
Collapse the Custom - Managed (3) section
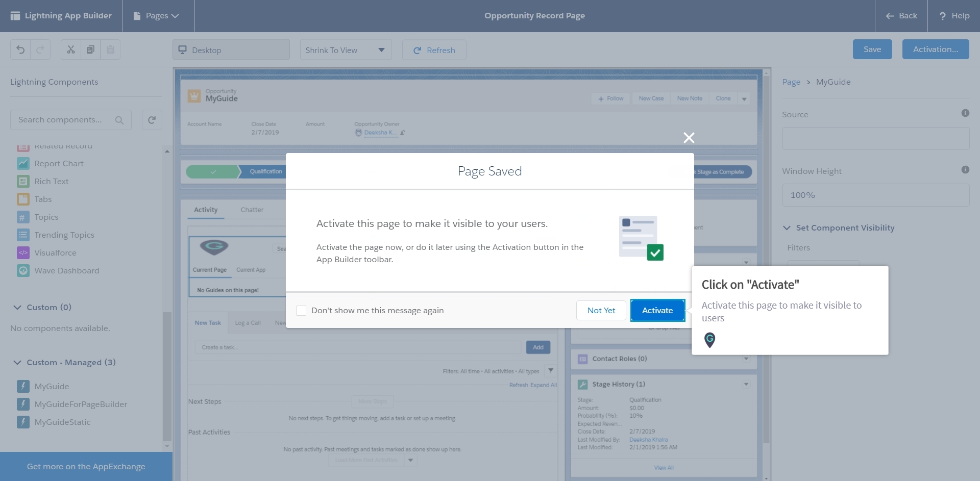point(17,363)
